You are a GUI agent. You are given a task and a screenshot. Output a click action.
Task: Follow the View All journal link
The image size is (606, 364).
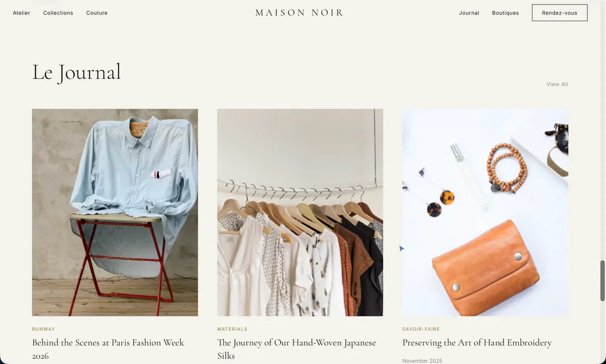(557, 84)
